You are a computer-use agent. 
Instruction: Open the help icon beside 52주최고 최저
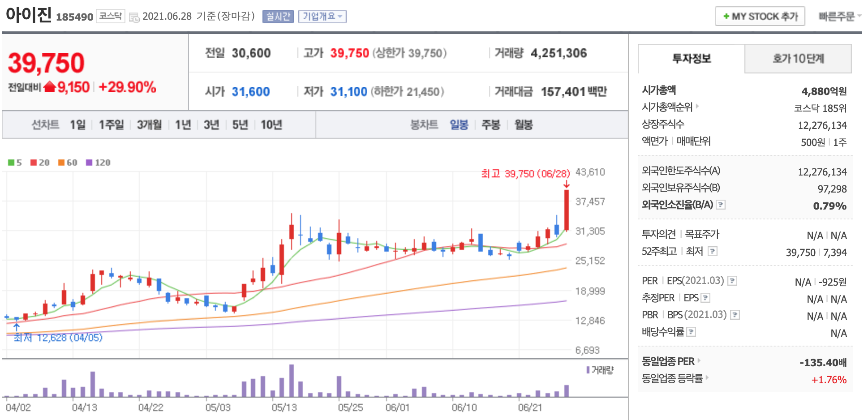[713, 251]
